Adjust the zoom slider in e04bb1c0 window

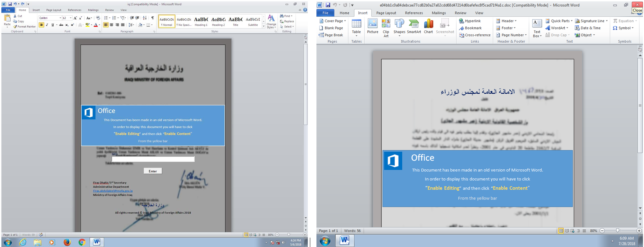(x=618, y=231)
